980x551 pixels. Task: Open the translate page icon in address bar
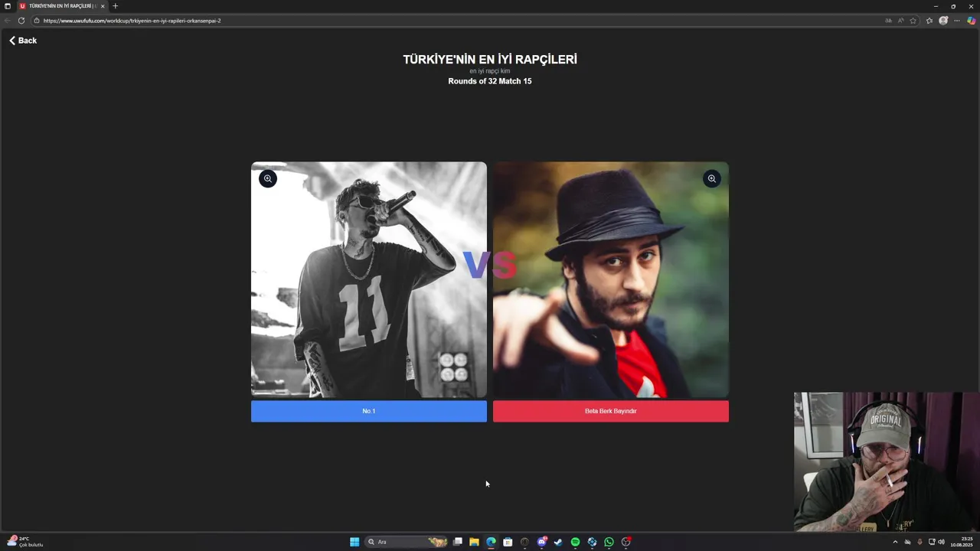[x=888, y=21]
